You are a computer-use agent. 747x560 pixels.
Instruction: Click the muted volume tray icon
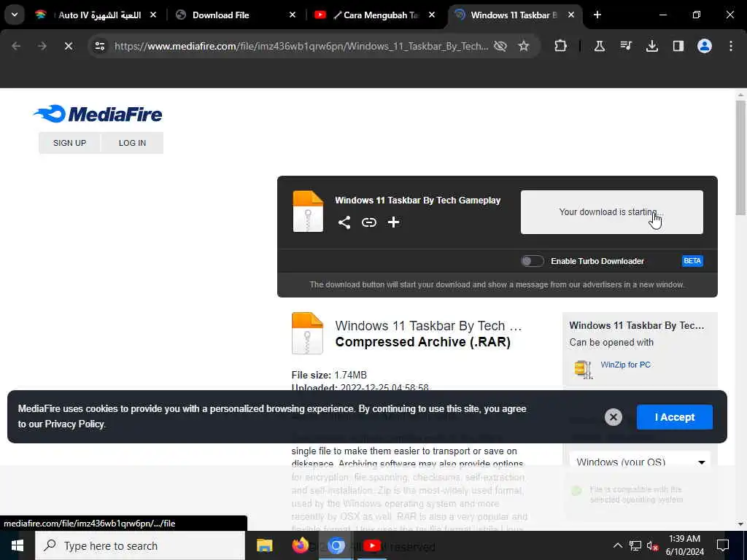click(652, 545)
